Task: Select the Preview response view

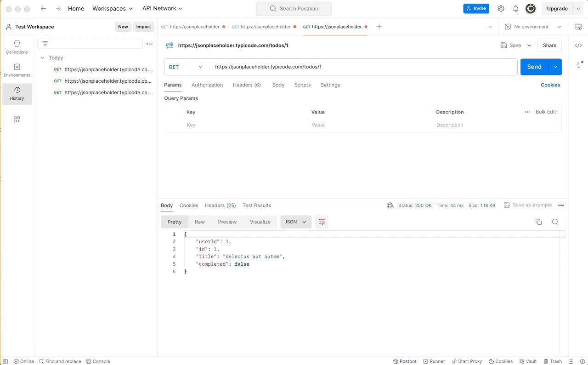Action: tap(227, 222)
